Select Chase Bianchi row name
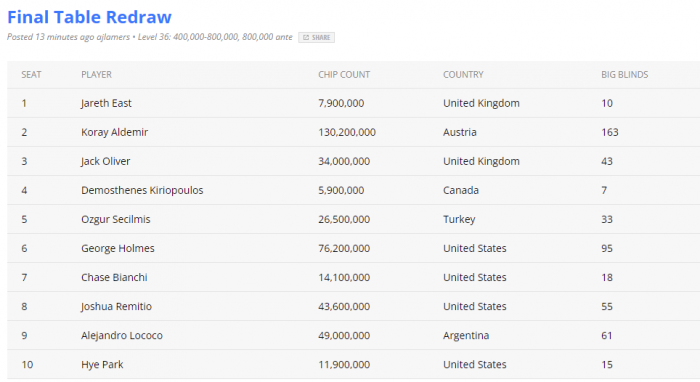This screenshot has height=382, width=700. pos(114,277)
